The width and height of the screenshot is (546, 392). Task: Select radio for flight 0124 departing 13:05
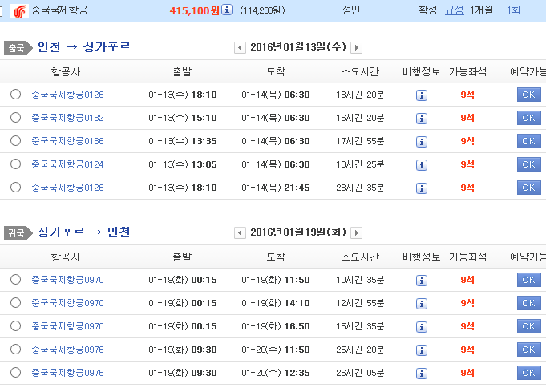(15, 164)
